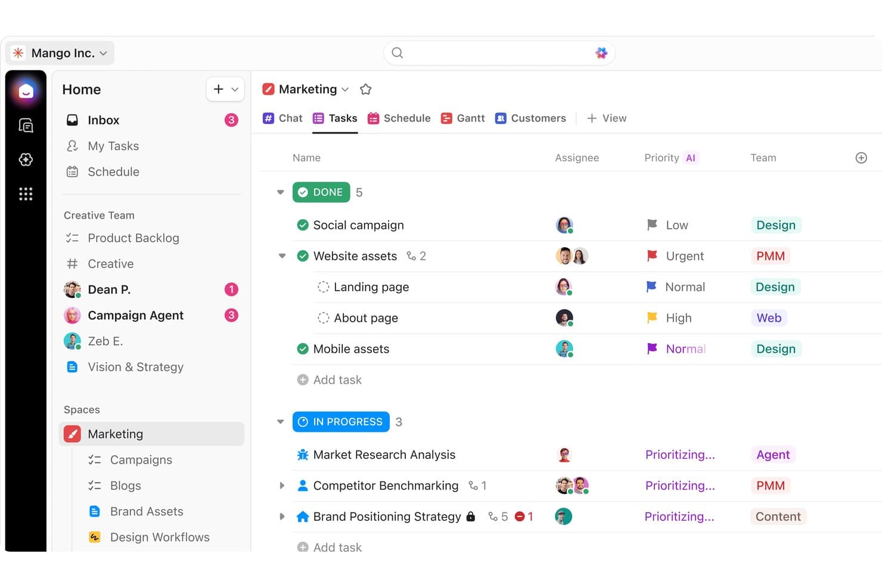This screenshot has height=588, width=882.
Task: Open the dropdown arrow next to Home plus
Action: point(235,89)
